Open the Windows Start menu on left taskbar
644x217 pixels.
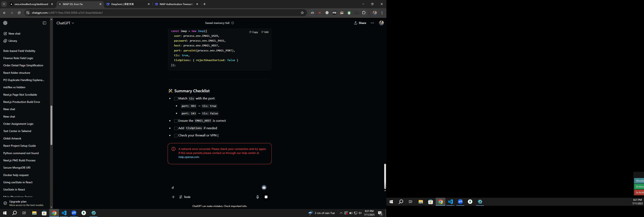point(4,213)
